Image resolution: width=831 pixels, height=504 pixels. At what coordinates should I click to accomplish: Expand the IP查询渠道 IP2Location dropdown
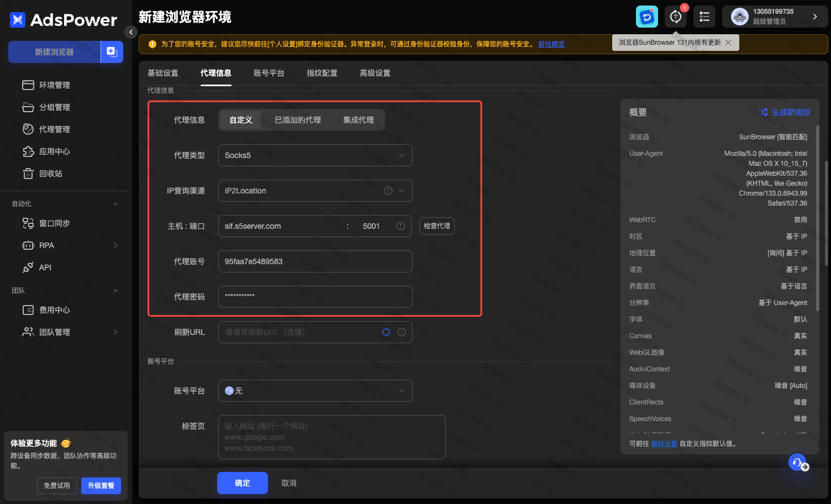coord(315,191)
